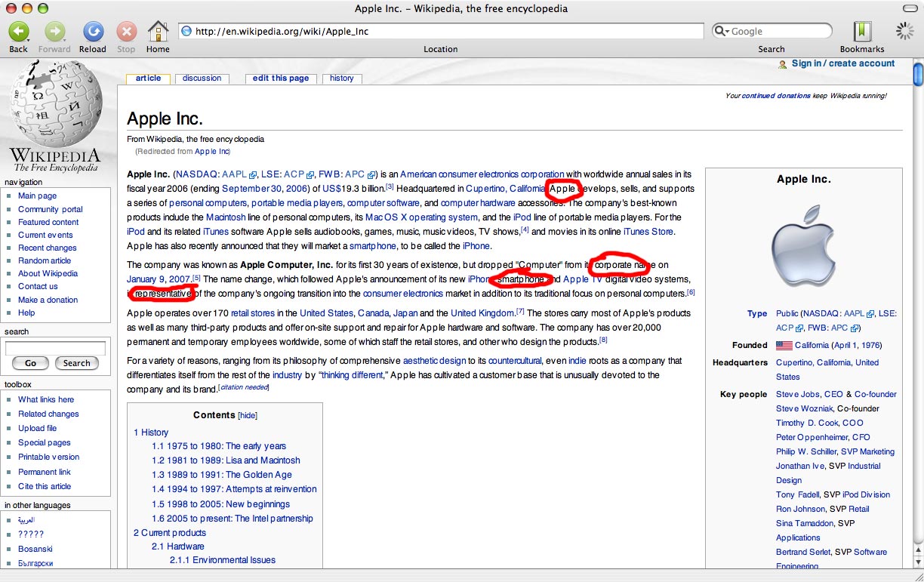The width and height of the screenshot is (924, 582).
Task: Click the Stop loading button
Action: point(126,32)
